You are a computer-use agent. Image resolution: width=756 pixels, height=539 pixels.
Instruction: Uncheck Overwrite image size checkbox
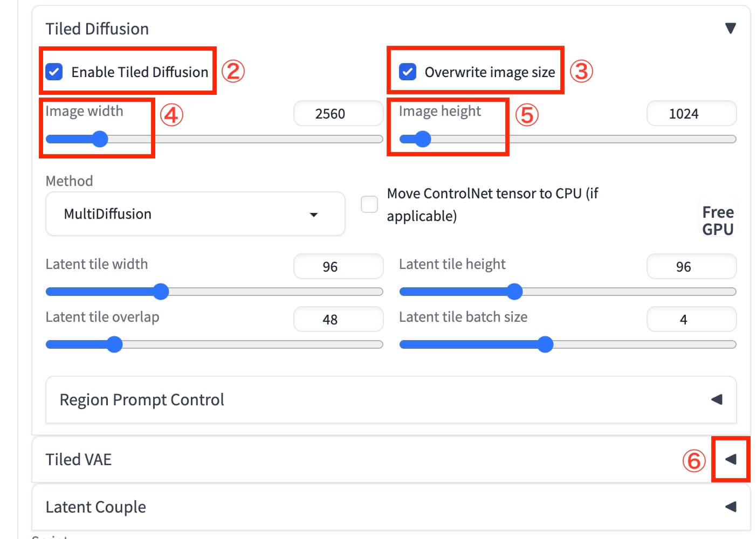[408, 72]
